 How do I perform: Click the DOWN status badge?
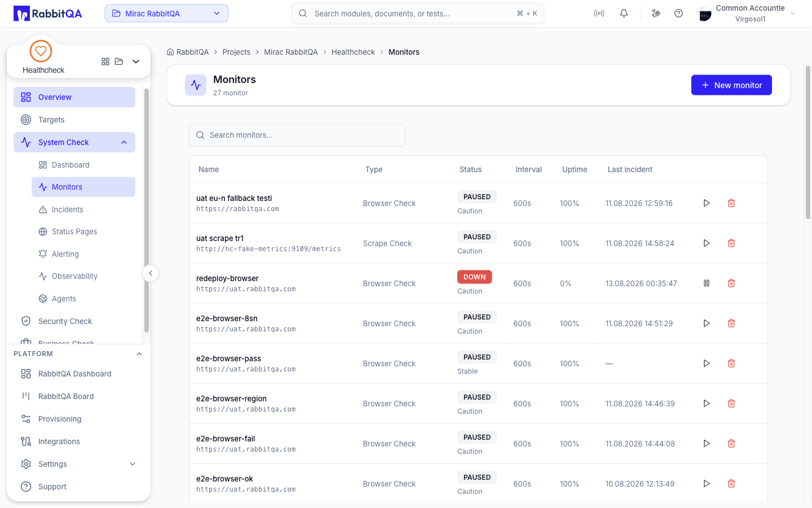[475, 277]
